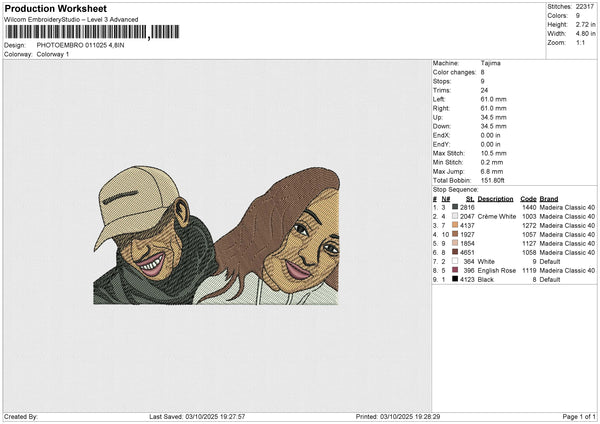Click code '1003' in the Crème White row
This screenshot has height=424, width=600.
pyautogui.click(x=529, y=217)
